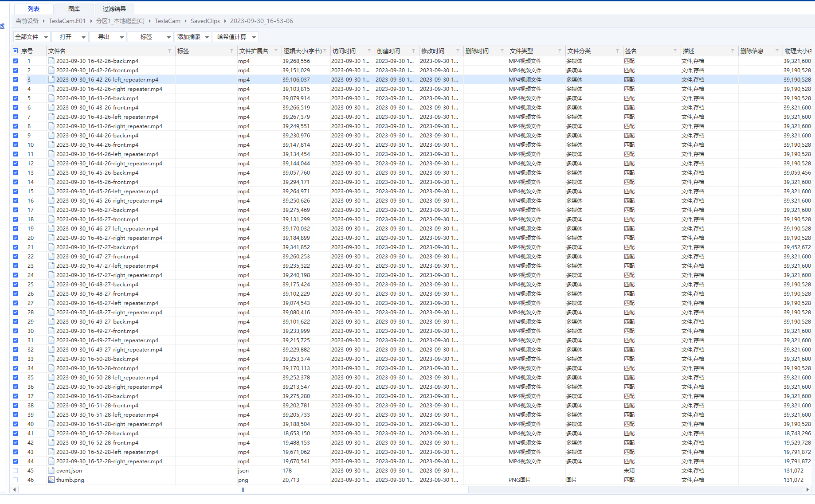Toggle checkbox for row 44

coord(16,461)
